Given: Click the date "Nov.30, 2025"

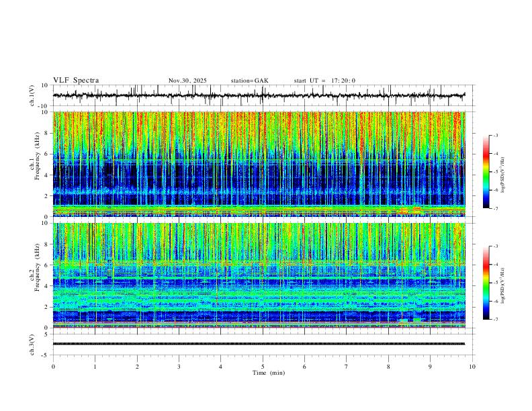Looking at the screenshot, I should [x=187, y=81].
